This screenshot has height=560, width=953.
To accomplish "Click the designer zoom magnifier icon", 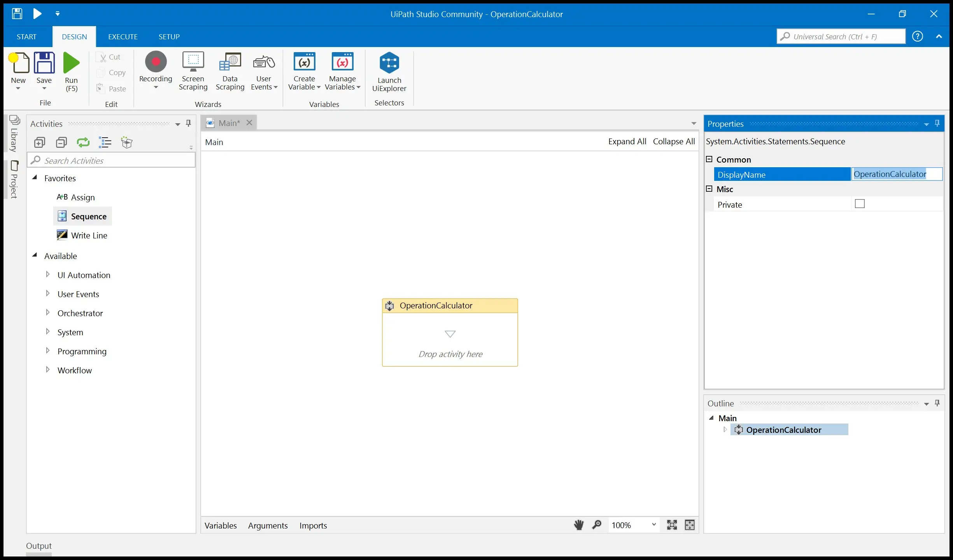I will [x=597, y=525].
